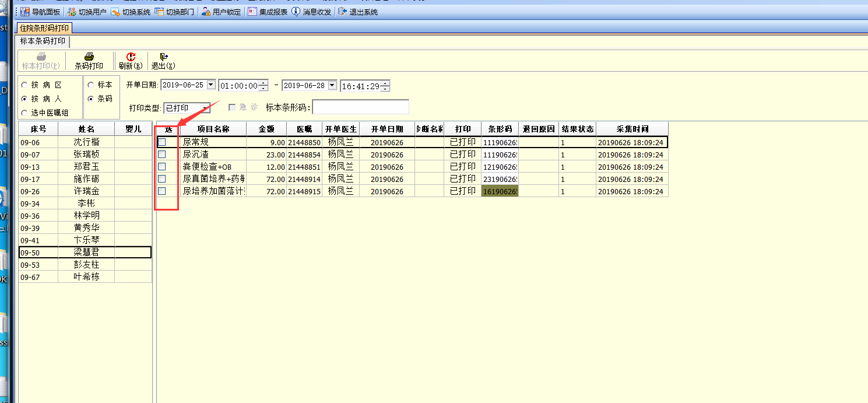This screenshot has height=403, width=868.
Task: Select patient 施作砺 in bed 09-17
Action: pos(85,178)
